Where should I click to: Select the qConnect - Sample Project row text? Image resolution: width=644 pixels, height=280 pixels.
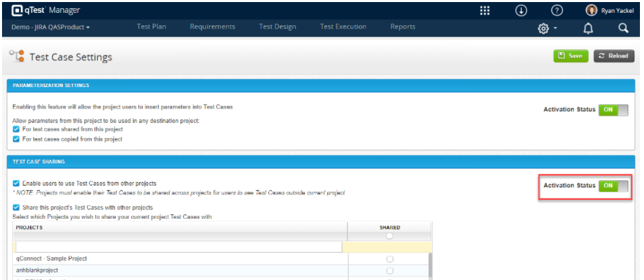coord(52,259)
